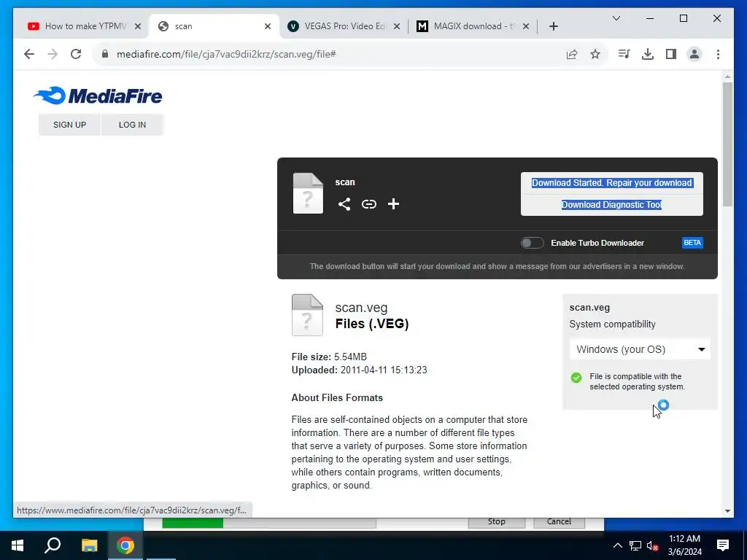
Task: Click the plus add-to-account icon
Action: 393,204
